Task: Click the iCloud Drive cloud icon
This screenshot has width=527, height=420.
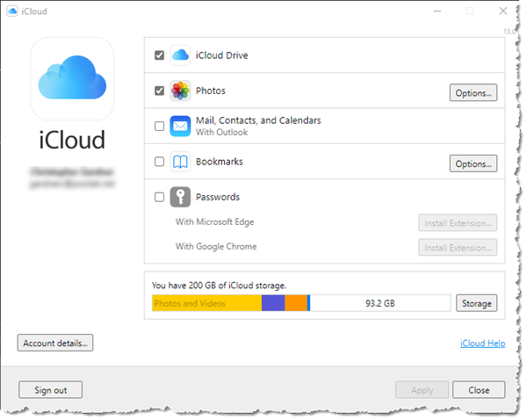Action: (180, 55)
